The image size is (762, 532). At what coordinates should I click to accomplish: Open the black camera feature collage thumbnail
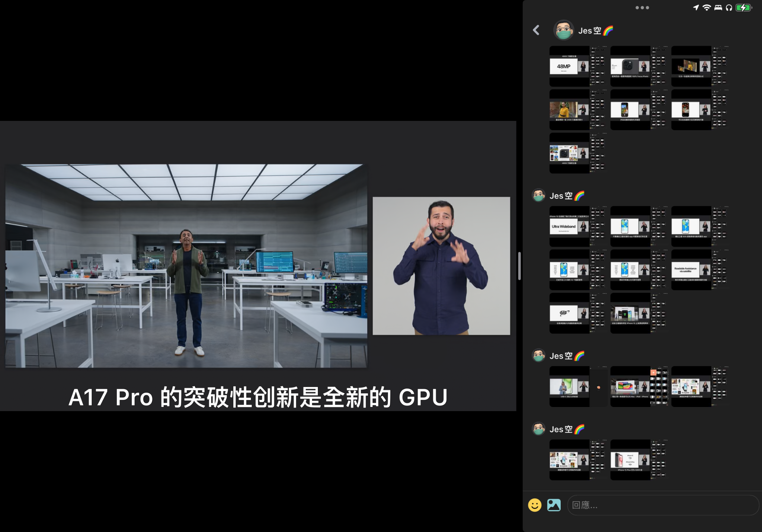click(578, 153)
